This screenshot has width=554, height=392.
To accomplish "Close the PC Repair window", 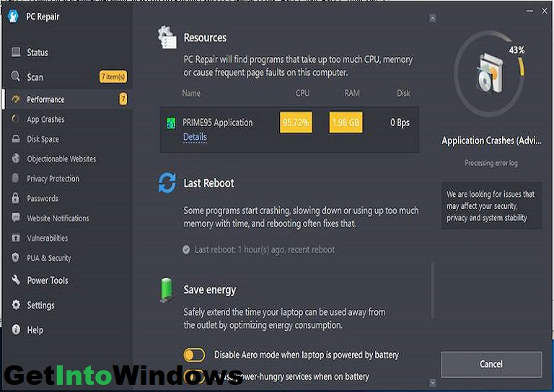I will click(545, 11).
